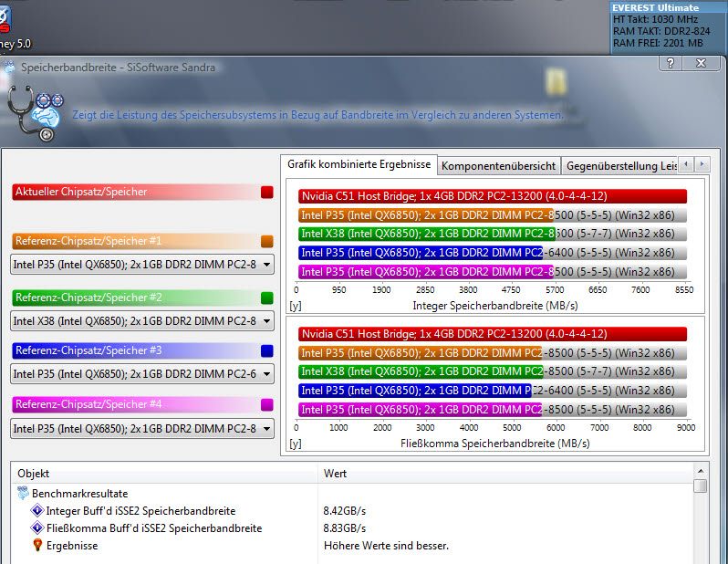Toggle the green Referenz-Chipsatz/Speicher #2 square
The width and height of the screenshot is (728, 564).
[x=267, y=298]
